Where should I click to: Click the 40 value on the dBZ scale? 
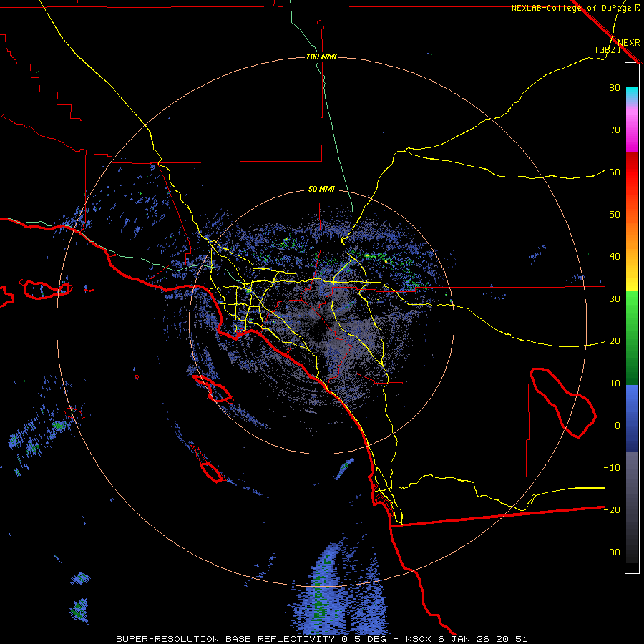pyautogui.click(x=615, y=257)
